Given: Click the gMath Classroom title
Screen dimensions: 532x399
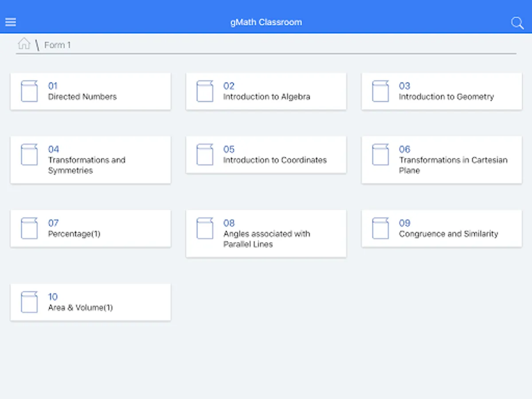Looking at the screenshot, I should click(x=266, y=22).
